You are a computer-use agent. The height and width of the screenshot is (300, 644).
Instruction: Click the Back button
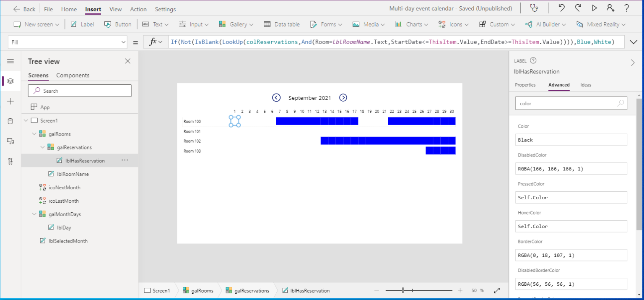[24, 9]
